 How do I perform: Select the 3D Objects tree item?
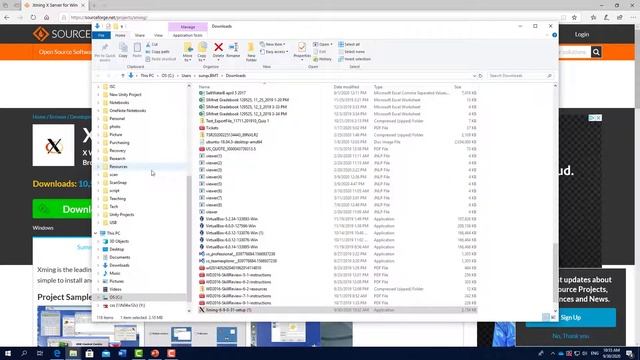pos(119,241)
